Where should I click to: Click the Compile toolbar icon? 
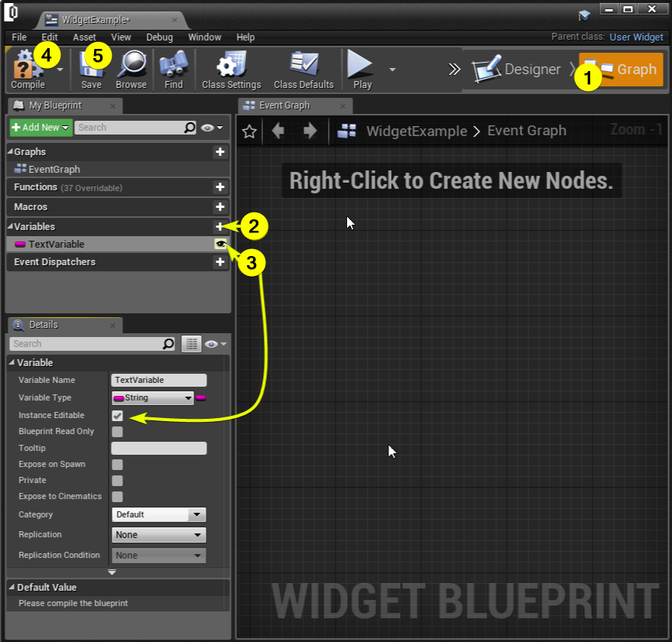coord(28,67)
